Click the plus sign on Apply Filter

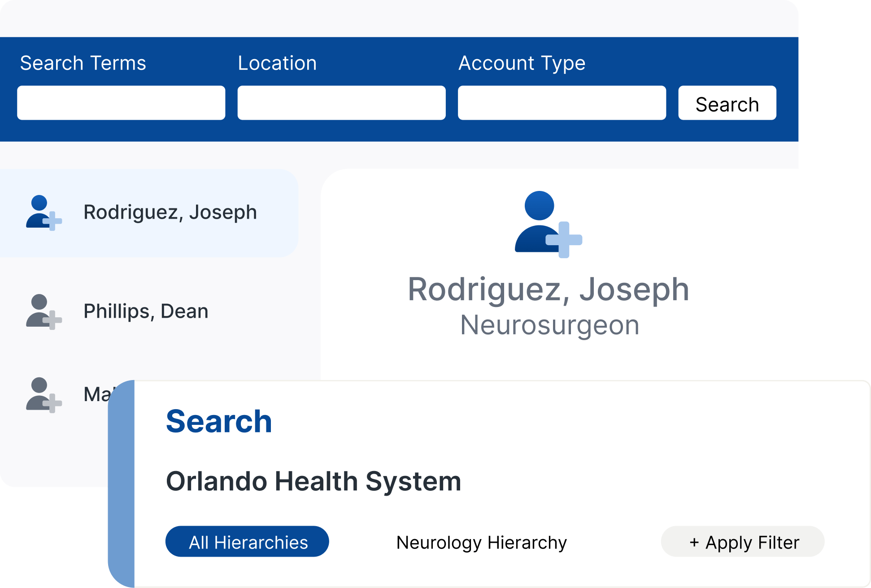[694, 542]
